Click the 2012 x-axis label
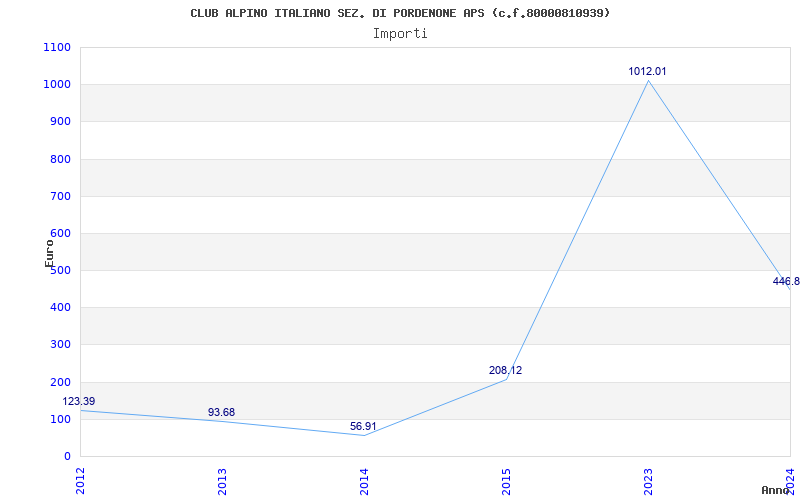Screen dimensions: 800x500 tap(80, 481)
